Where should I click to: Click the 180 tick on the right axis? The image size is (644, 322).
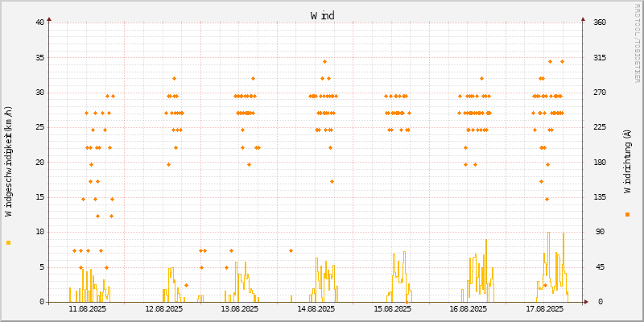[600, 162]
